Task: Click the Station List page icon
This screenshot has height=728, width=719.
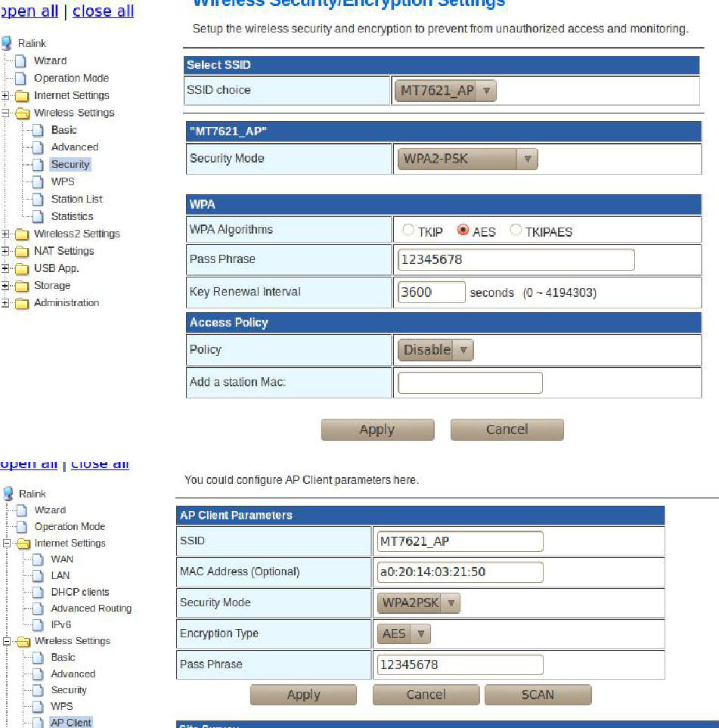Action: tap(39, 200)
